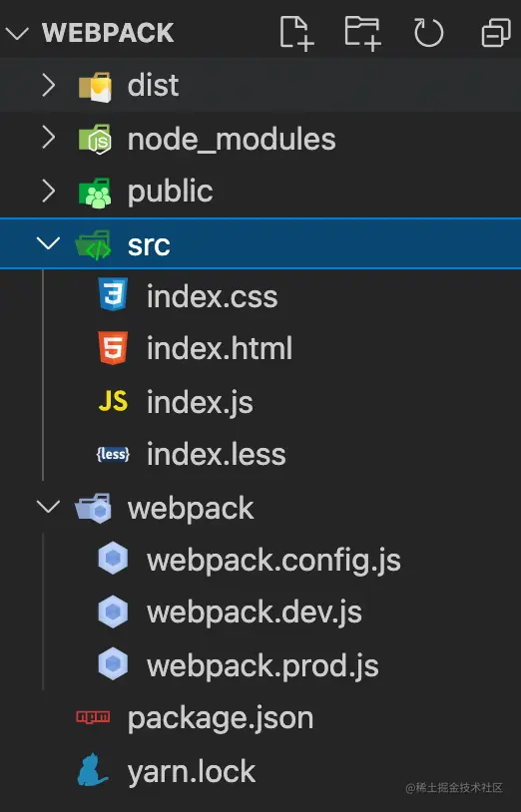Click the icon beside webpack.prod.js
Screen dimensions: 521x812
pos(113,664)
